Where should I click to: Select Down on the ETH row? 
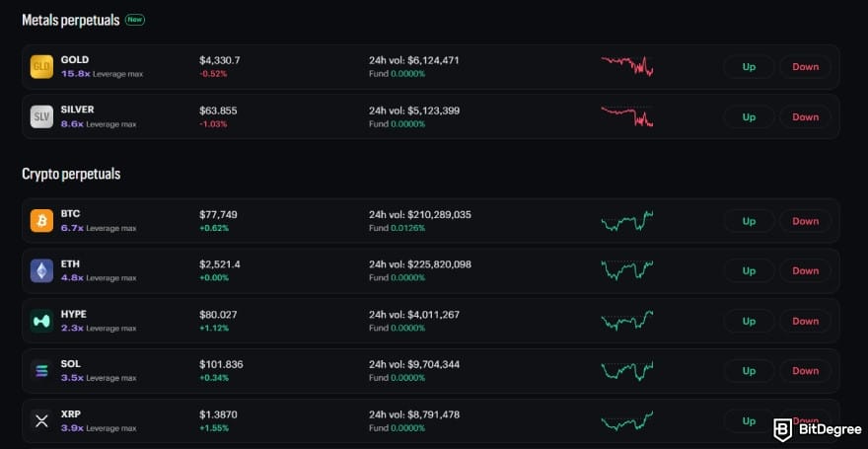tap(805, 270)
